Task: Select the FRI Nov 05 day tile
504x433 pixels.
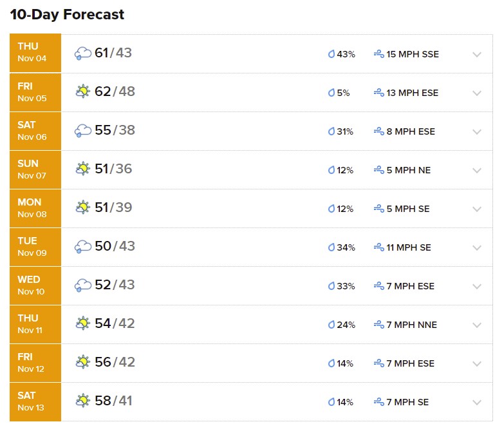Action: point(35,92)
